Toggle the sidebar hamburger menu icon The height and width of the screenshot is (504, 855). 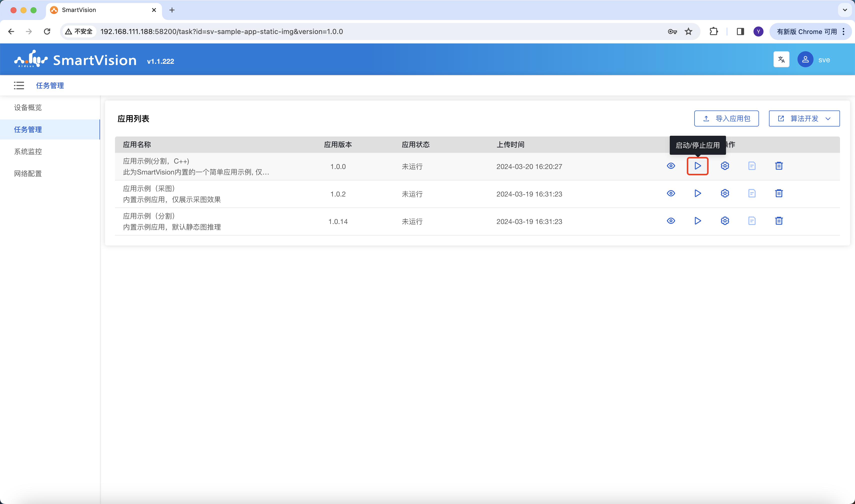click(19, 85)
